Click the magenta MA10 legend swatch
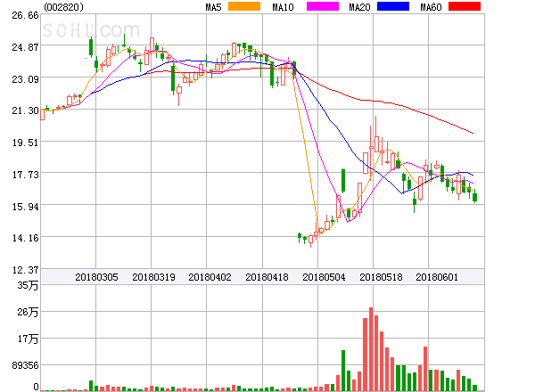This screenshot has width=535, height=392. pos(323,6)
